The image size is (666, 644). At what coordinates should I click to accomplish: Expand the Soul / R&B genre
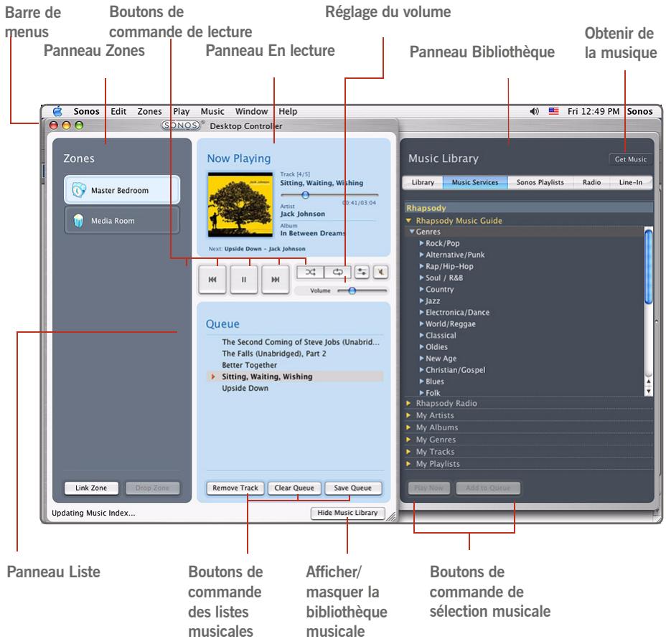pyautogui.click(x=421, y=278)
